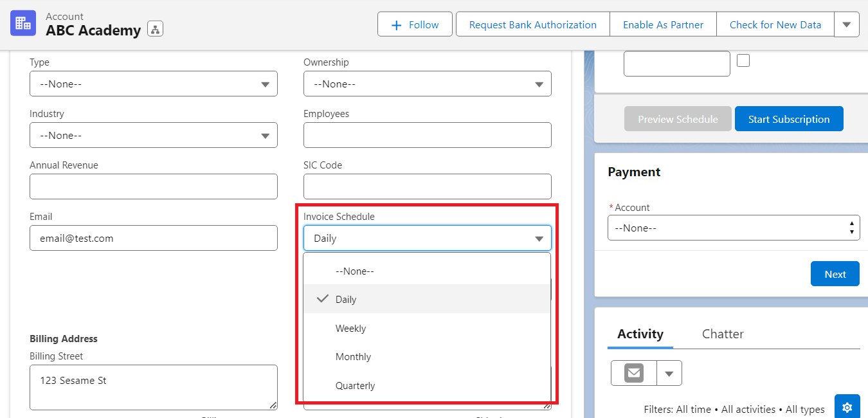
Task: Click the Follow button
Action: [415, 24]
